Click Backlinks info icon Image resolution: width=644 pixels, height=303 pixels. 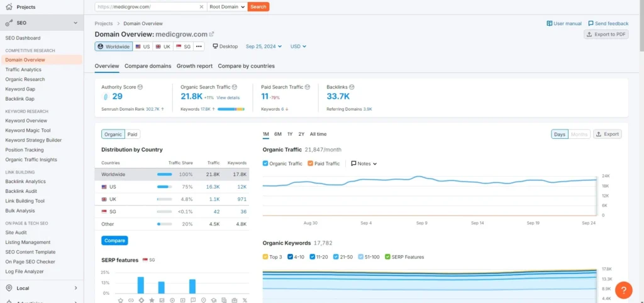pyautogui.click(x=352, y=87)
